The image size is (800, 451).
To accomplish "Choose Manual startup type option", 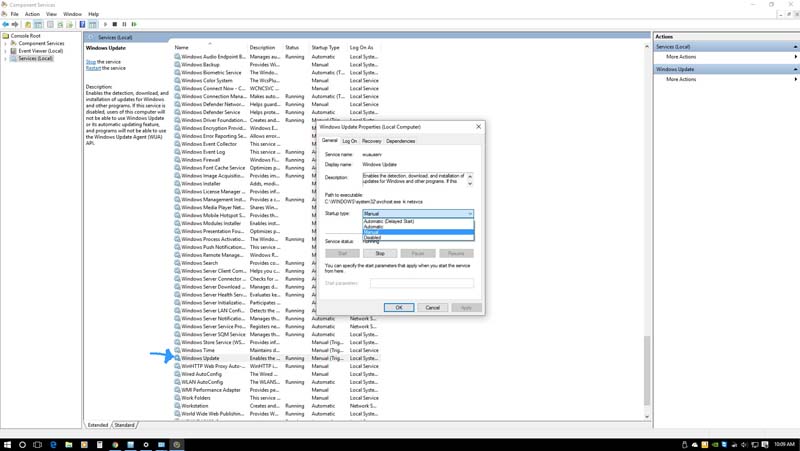I will (418, 232).
